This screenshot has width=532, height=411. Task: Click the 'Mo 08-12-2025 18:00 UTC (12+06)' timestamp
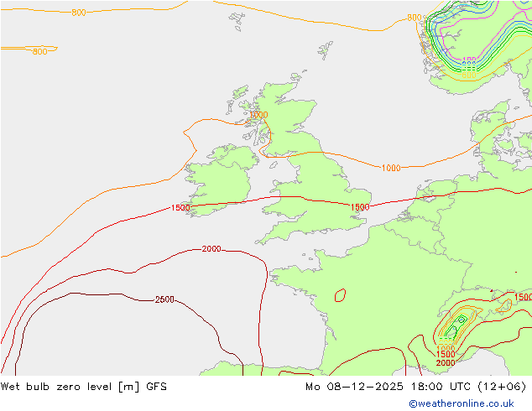coord(415,387)
